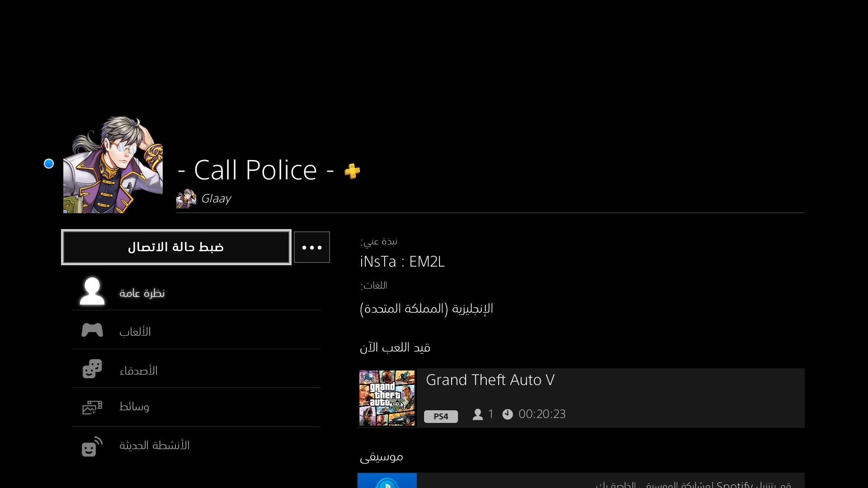Open the recent activities smiley icon
Image resolution: width=868 pixels, height=488 pixels.
point(92,446)
